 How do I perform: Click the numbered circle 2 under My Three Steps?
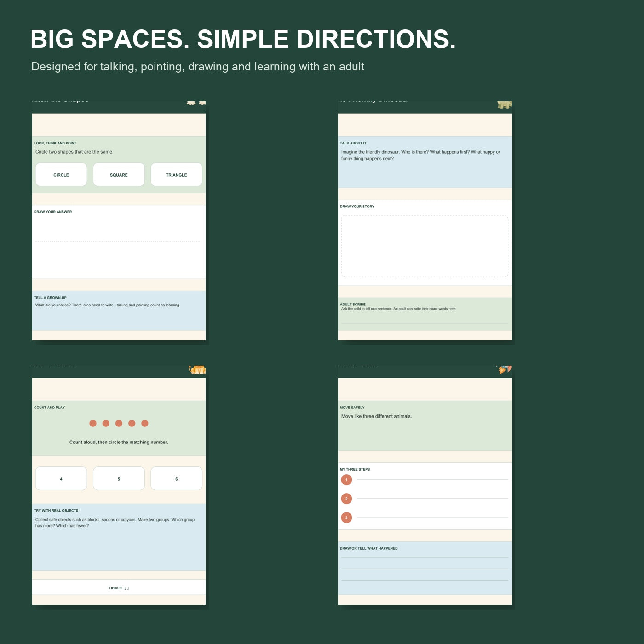[x=346, y=499]
